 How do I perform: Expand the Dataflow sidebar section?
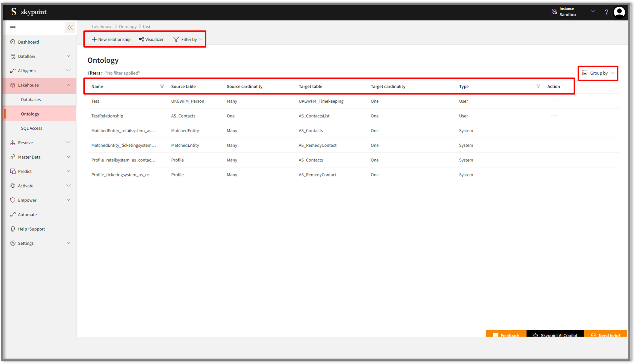[68, 56]
